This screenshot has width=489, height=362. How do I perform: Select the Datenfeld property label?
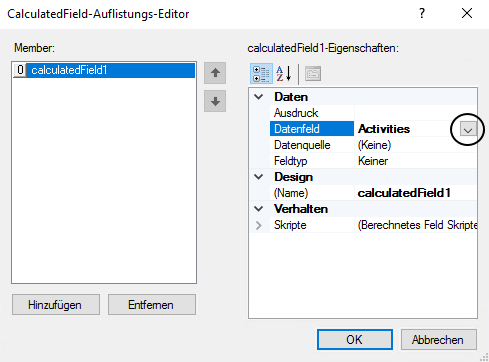(312, 129)
